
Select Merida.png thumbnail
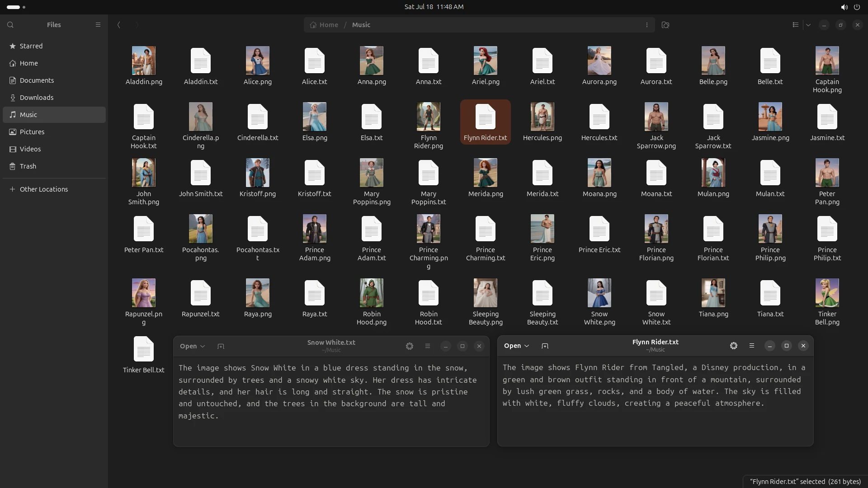[x=486, y=173]
